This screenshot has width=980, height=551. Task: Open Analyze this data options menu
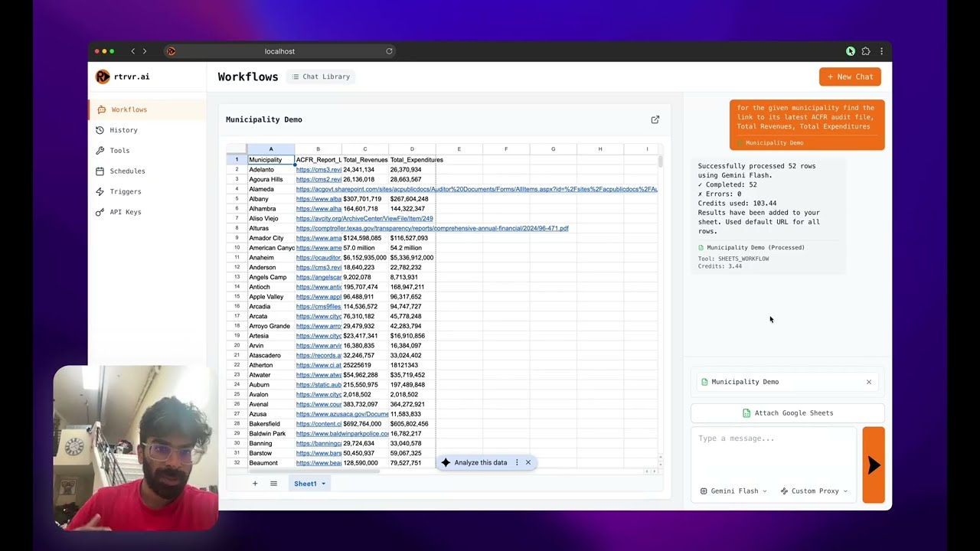[x=517, y=462]
